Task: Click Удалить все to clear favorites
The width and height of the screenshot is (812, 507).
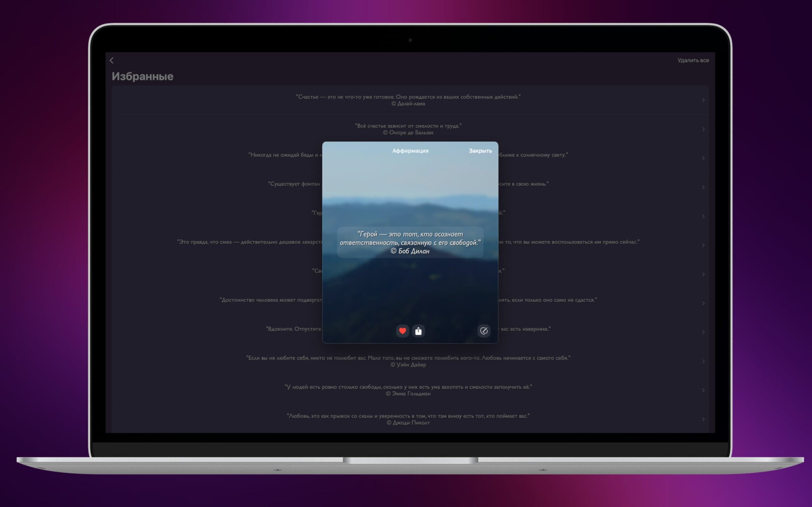Action: (693, 60)
